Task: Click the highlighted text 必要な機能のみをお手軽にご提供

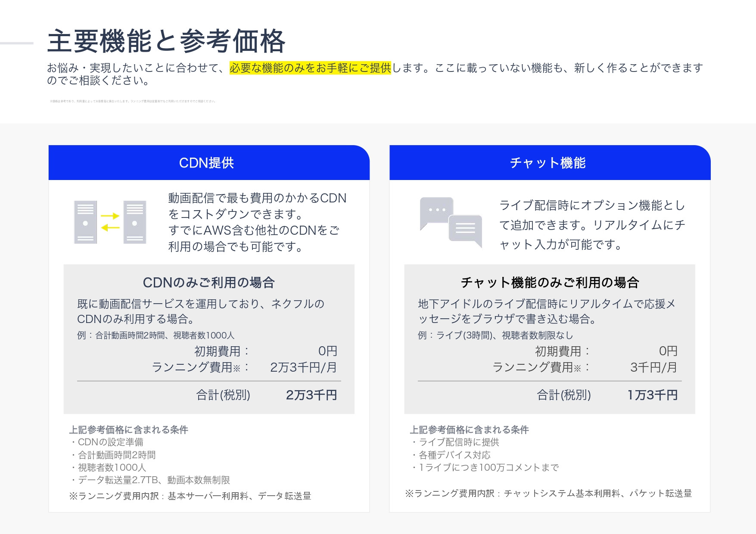Action: click(x=311, y=67)
